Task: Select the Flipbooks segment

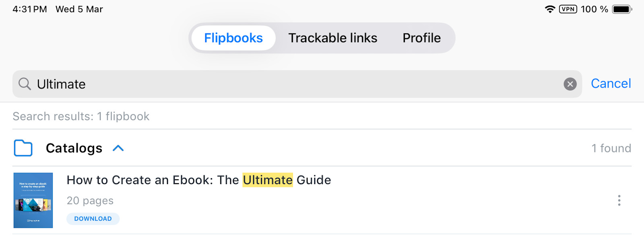Action: [x=233, y=38]
